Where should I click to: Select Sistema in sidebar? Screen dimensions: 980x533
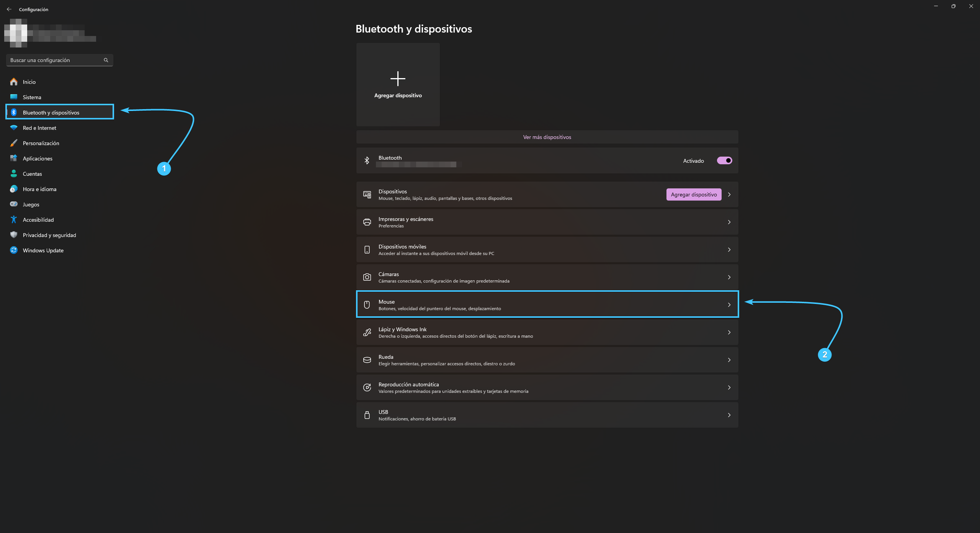tap(60, 97)
